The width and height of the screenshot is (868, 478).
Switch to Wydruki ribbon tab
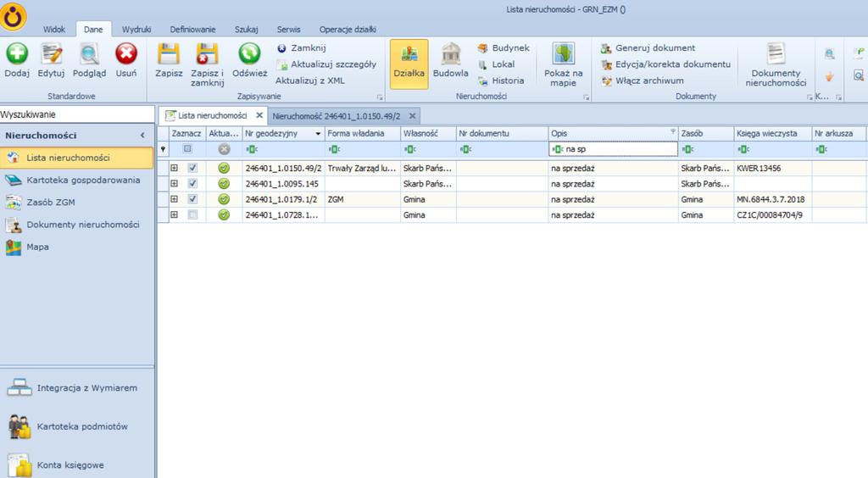[x=136, y=30]
